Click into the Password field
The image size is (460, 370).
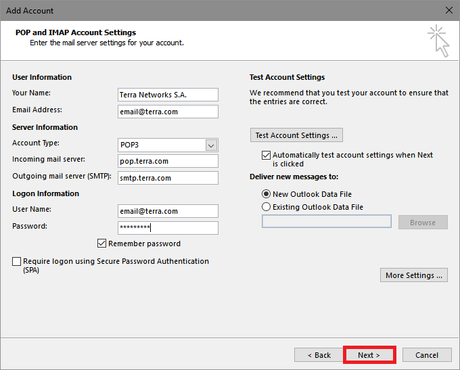(168, 228)
